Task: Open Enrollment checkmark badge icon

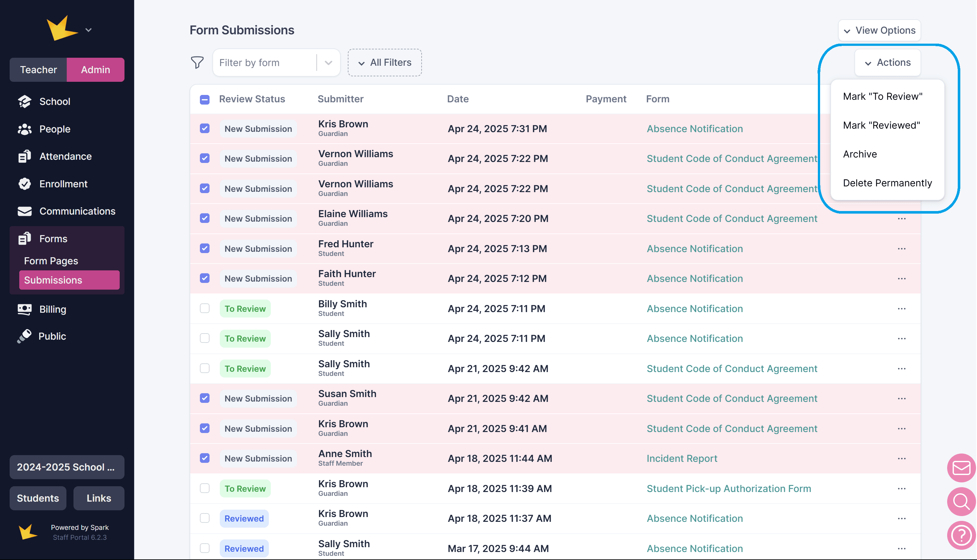Action: tap(25, 184)
